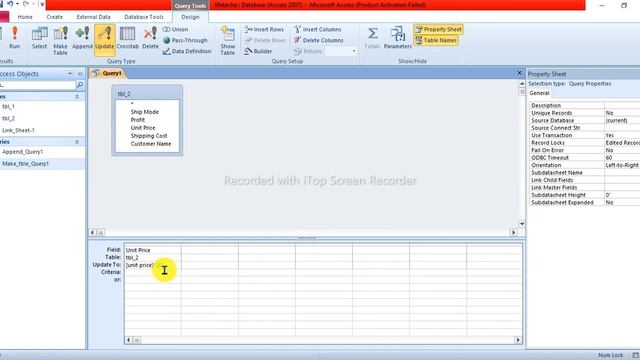Click Builder in Query Setup
The height and width of the screenshot is (360, 640).
[x=258, y=51]
